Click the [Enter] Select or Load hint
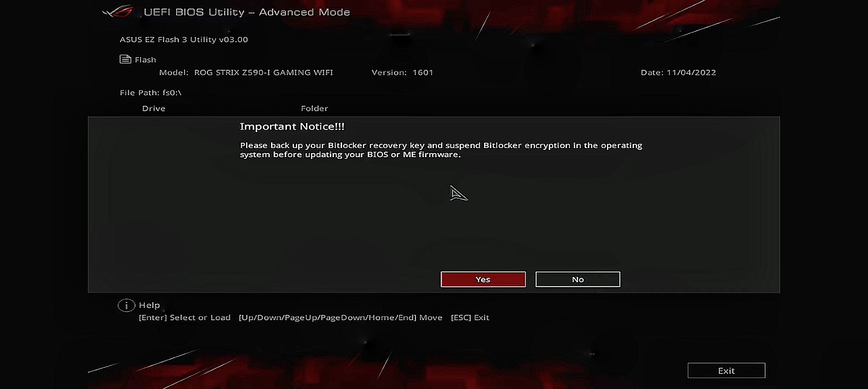 (x=185, y=318)
